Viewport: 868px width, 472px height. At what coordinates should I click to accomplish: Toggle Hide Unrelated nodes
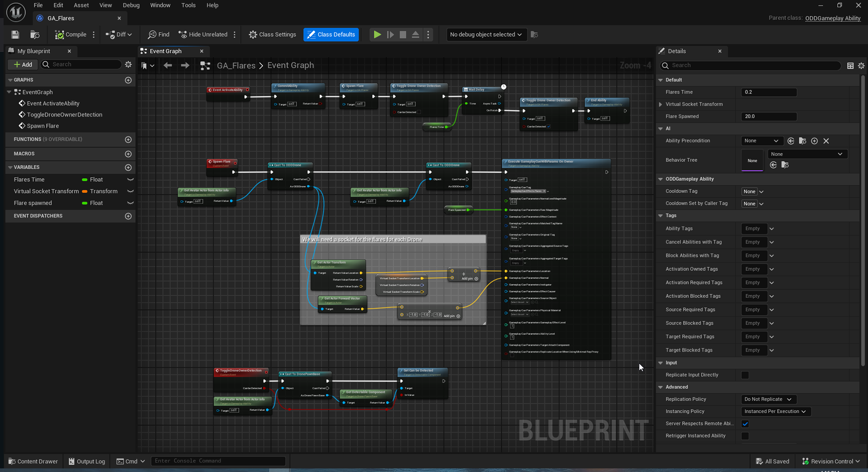[x=203, y=35]
